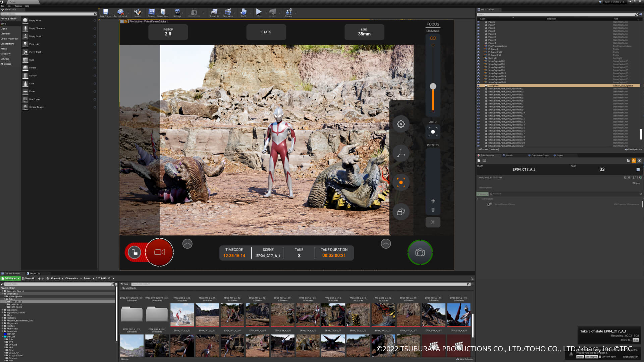Open the F-STOP 2.8 setting
644x362 pixels.
pos(168,32)
